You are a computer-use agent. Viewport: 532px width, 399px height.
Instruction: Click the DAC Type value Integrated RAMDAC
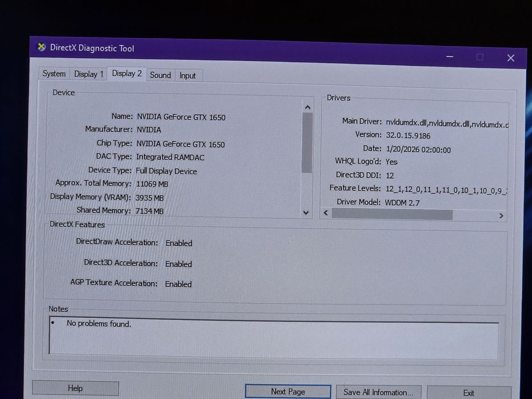(x=170, y=157)
